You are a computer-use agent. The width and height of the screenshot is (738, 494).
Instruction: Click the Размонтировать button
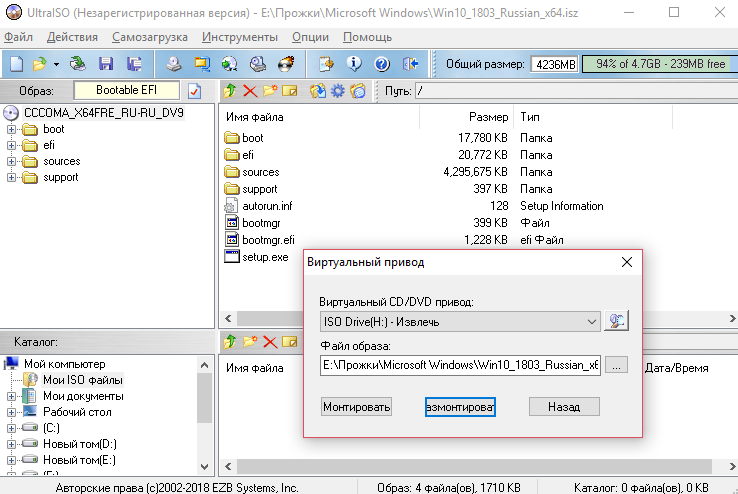pyautogui.click(x=460, y=406)
